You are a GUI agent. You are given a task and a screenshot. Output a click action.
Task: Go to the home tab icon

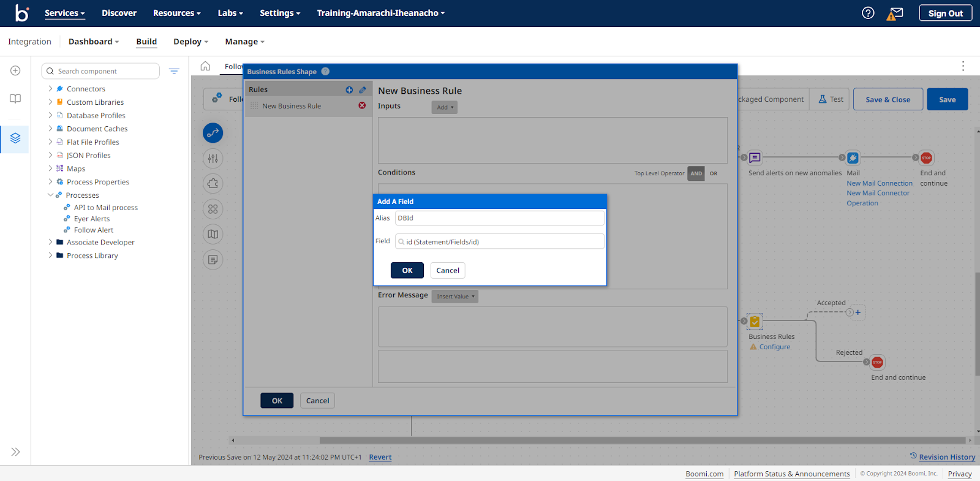coord(205,66)
